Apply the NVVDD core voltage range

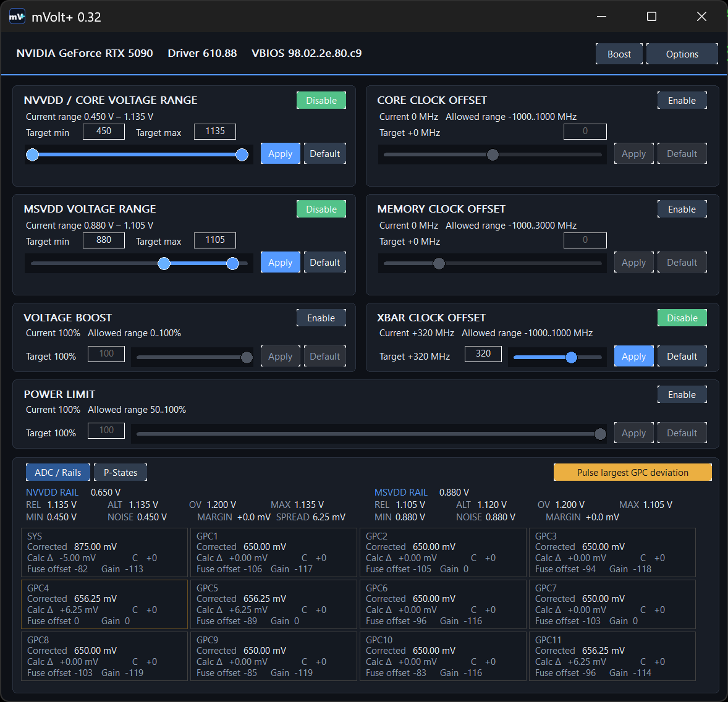pyautogui.click(x=280, y=154)
